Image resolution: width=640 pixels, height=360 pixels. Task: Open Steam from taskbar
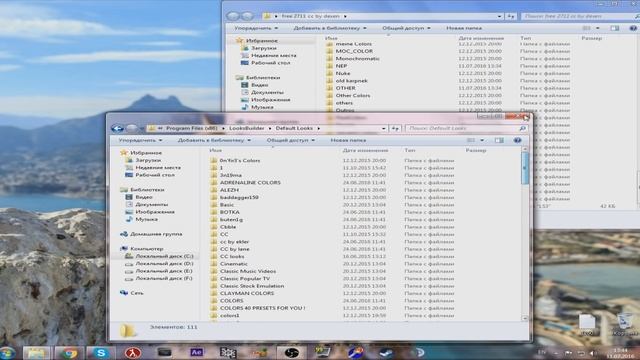[x=387, y=353]
